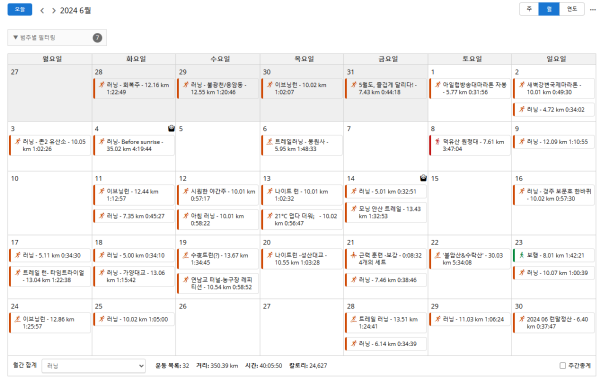Select the empty June 27 day cell
The image size is (600, 381).
pyautogui.click(x=302, y=327)
